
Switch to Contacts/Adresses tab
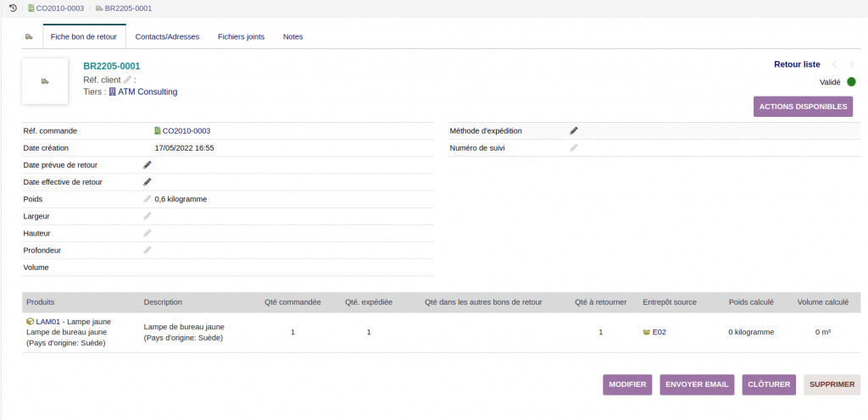167,37
